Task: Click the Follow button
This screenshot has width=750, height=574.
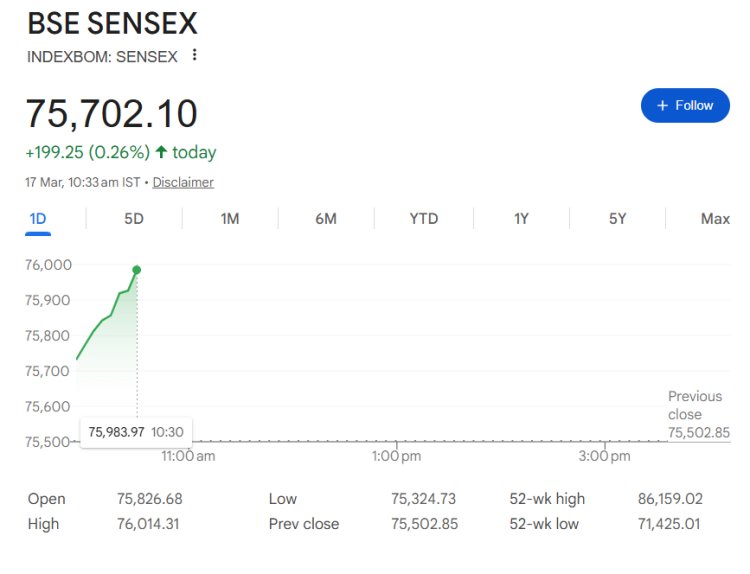Action: pyautogui.click(x=685, y=105)
